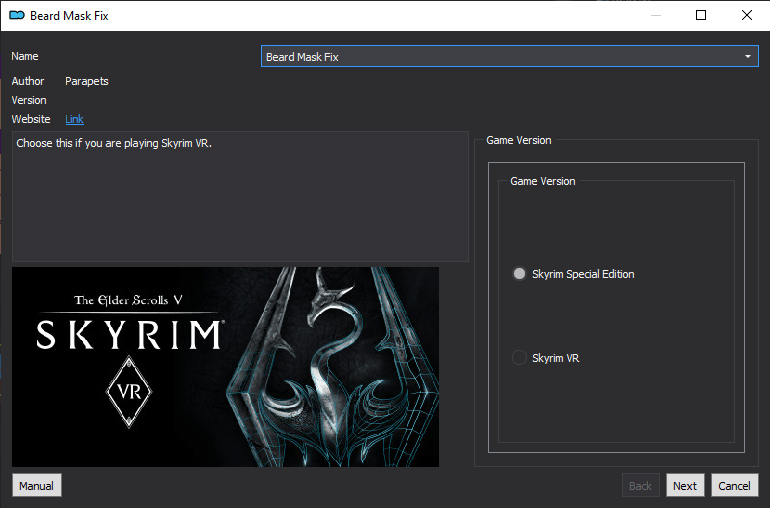Close the installer window with X
This screenshot has height=508, width=770.
[746, 15]
